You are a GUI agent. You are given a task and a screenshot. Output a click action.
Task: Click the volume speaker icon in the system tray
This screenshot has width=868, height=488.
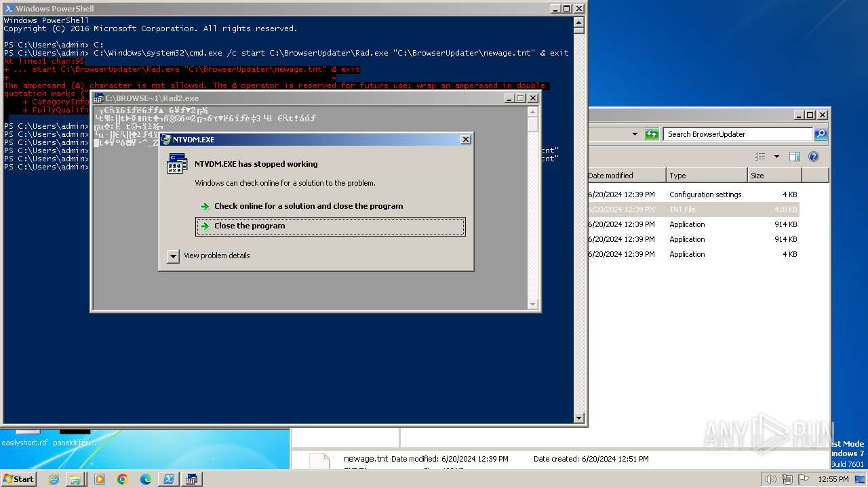tap(770, 479)
